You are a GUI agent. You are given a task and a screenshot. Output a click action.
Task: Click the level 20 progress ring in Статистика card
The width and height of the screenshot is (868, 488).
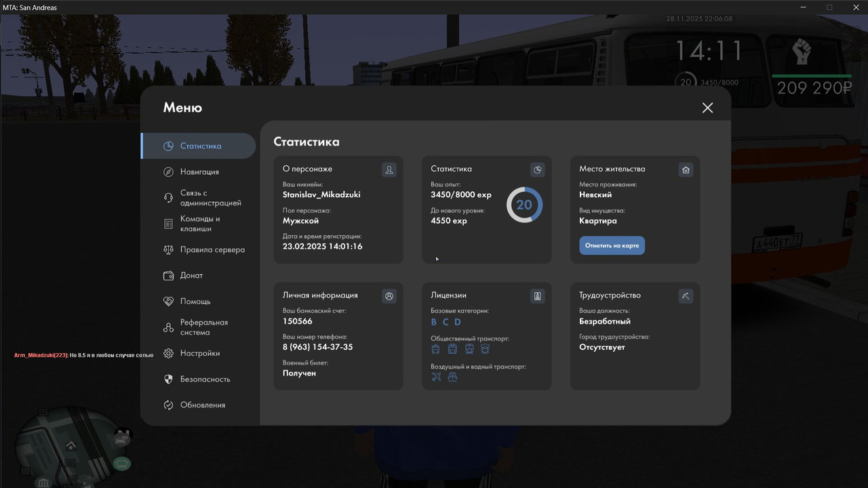(x=524, y=205)
